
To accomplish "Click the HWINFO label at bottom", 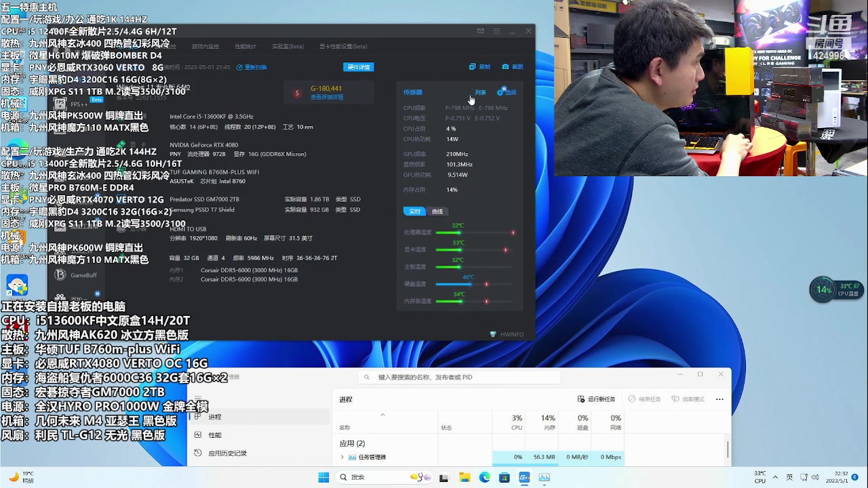I will coord(507,334).
